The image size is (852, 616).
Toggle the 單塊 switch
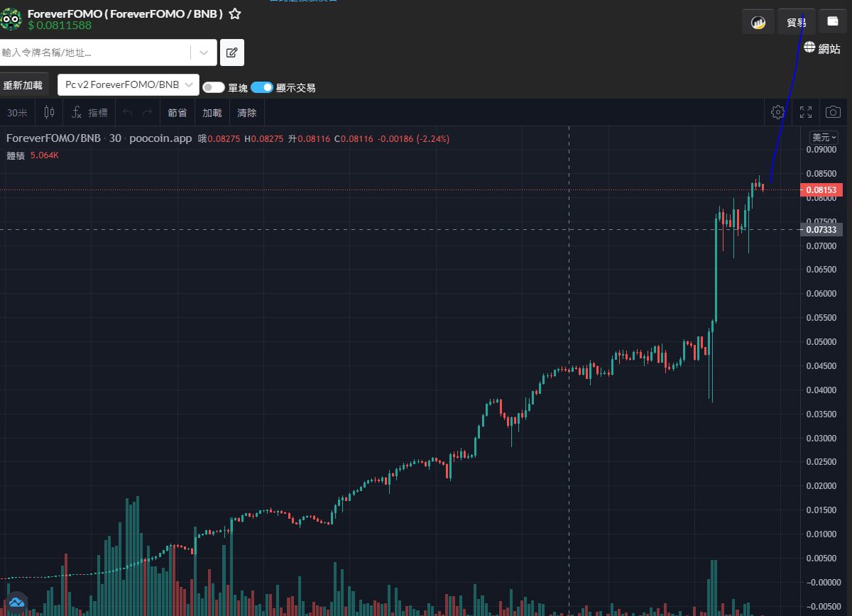213,87
